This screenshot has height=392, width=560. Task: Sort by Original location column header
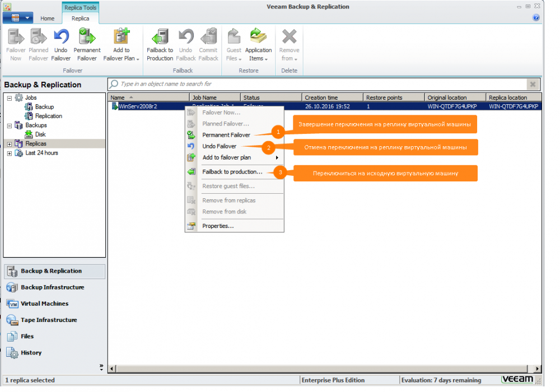pos(455,97)
